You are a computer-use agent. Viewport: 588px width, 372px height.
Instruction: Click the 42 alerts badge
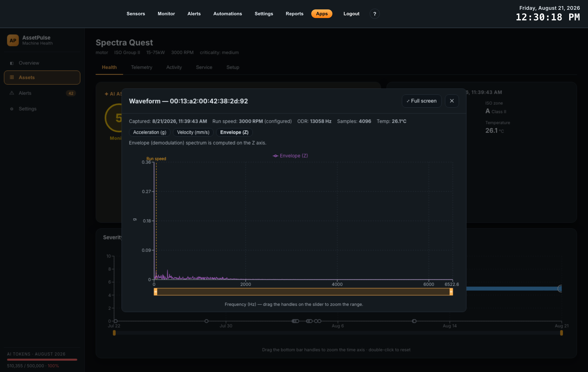(71, 93)
